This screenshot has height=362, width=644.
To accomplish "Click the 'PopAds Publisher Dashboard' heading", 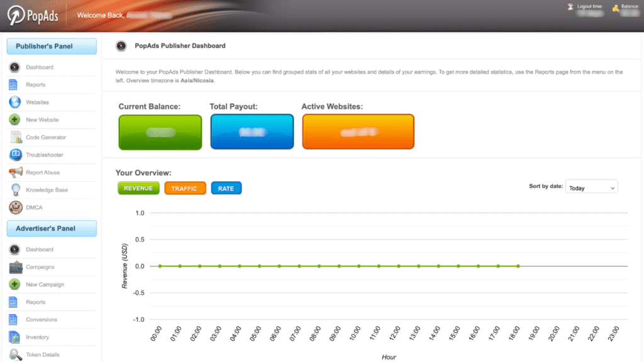I will click(180, 46).
